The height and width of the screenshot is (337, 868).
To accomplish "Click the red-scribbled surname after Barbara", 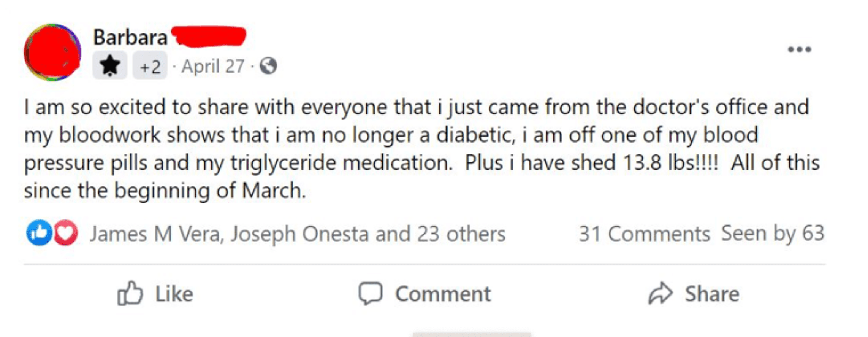I will click(208, 37).
